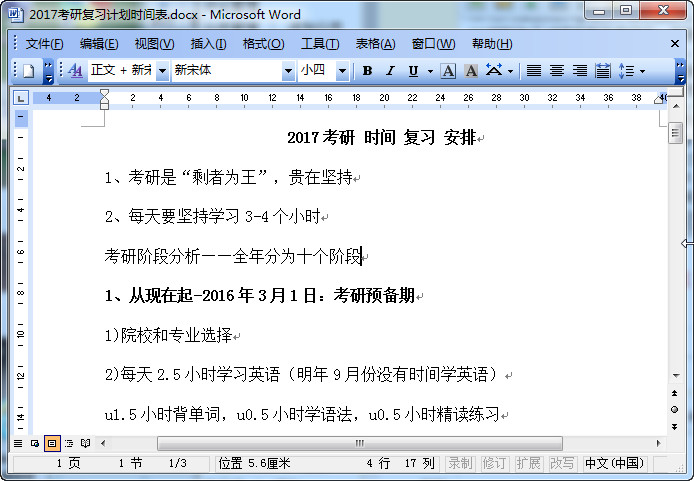The height and width of the screenshot is (481, 694).
Task: Click the vertical scroll down arrow
Action: coord(676,376)
